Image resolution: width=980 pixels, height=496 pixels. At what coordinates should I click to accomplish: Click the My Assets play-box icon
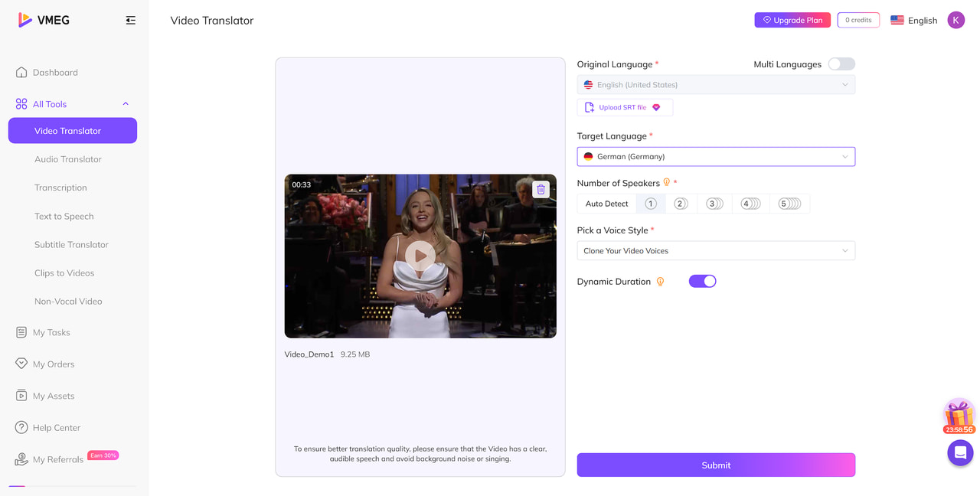(x=21, y=396)
